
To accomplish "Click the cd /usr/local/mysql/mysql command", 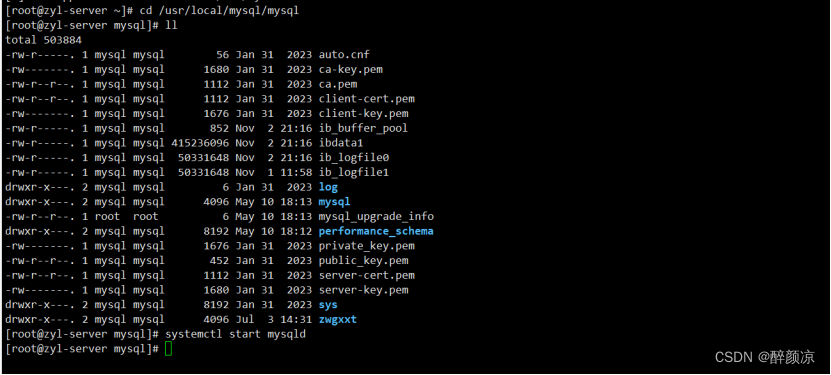I will 219,11.
